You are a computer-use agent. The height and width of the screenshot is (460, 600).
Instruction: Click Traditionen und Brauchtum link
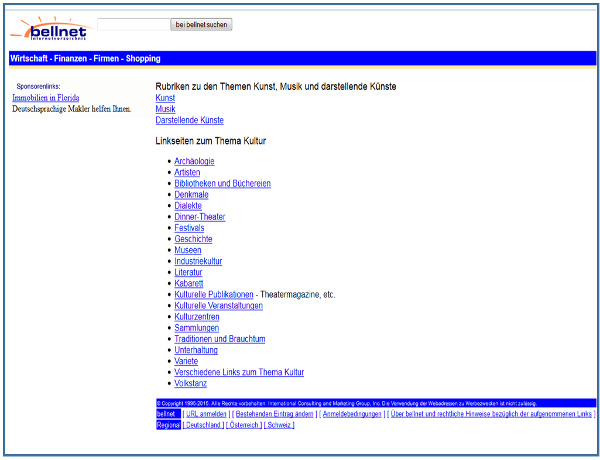[x=219, y=339]
